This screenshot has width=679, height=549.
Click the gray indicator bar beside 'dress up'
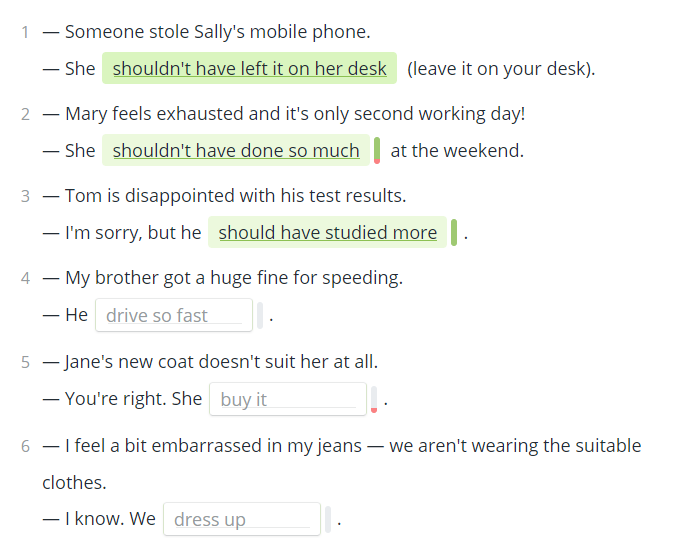[328, 519]
